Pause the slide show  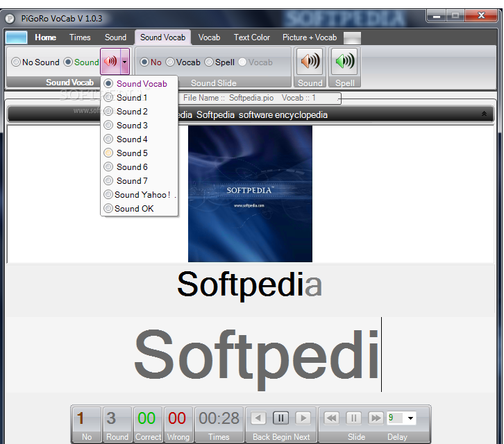[x=353, y=418]
